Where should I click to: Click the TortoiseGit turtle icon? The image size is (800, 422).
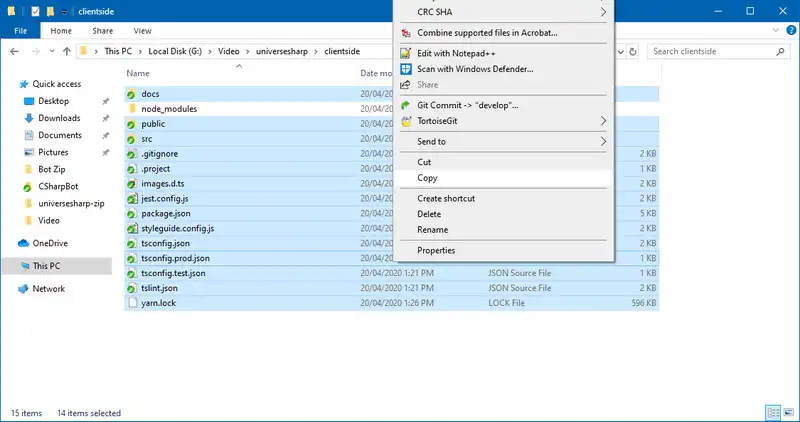[406, 121]
